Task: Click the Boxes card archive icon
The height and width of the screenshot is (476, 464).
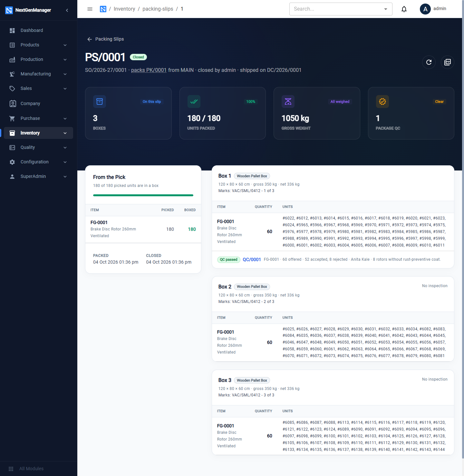Action: 100,102
